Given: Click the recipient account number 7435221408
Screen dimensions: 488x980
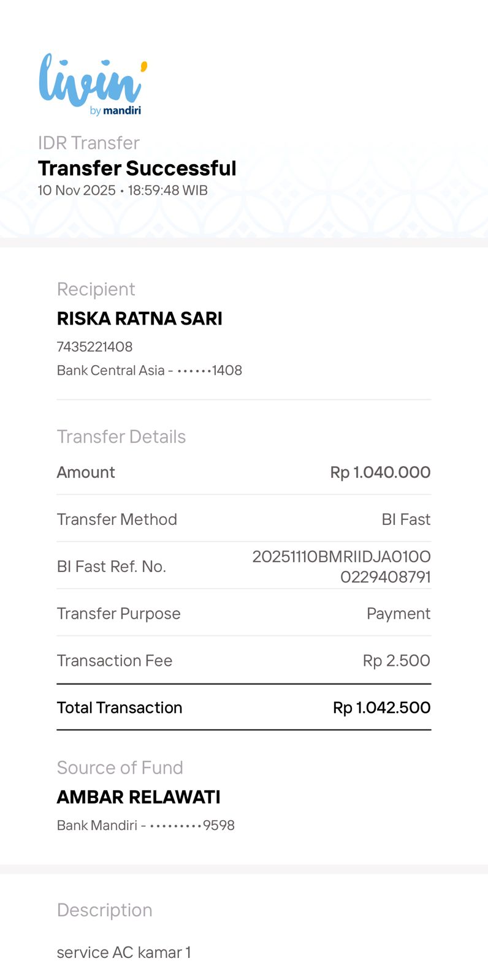Looking at the screenshot, I should click(94, 347).
